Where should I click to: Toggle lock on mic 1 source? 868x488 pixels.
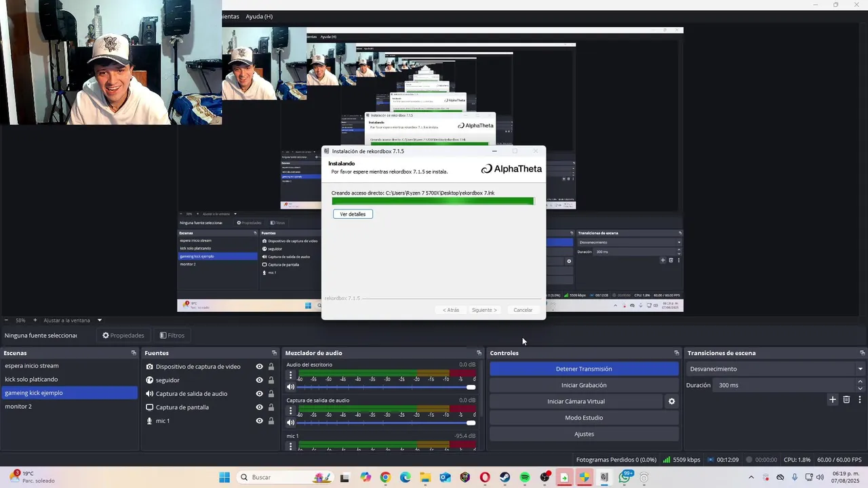(x=271, y=421)
